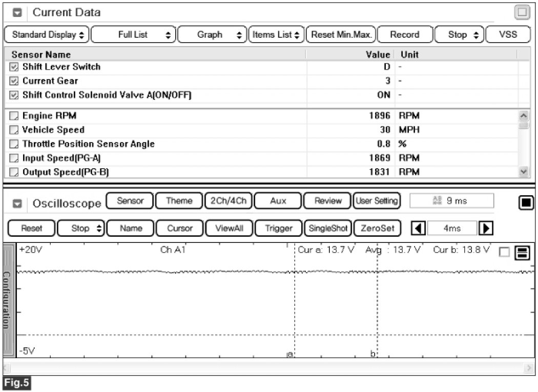This screenshot has width=538, height=392.
Task: Collapse the Current Data panel arrow icon
Action: tap(17, 12)
